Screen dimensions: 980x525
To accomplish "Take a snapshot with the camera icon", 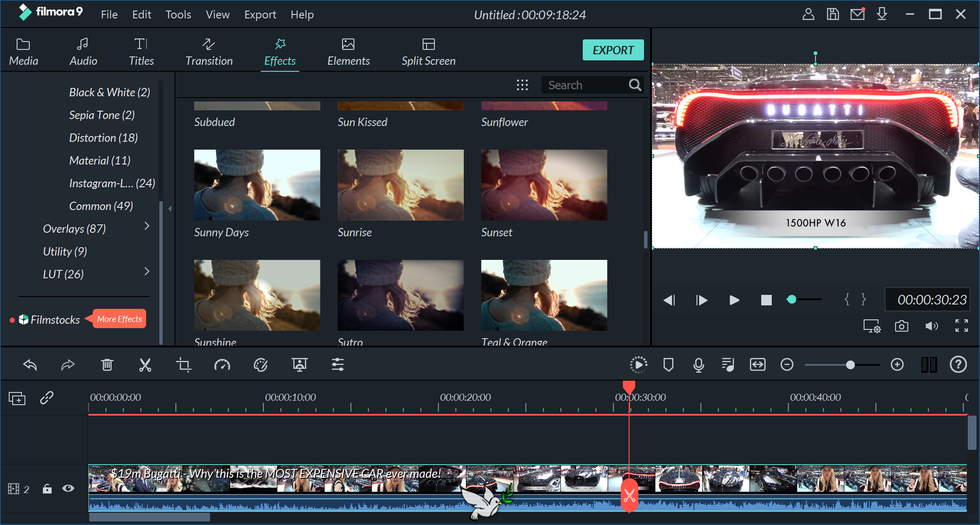I will click(x=902, y=326).
